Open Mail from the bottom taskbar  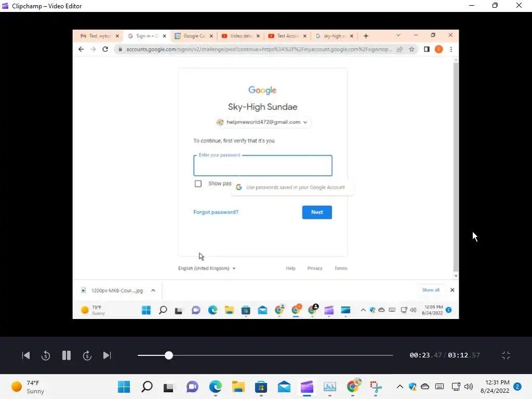tap(284, 387)
